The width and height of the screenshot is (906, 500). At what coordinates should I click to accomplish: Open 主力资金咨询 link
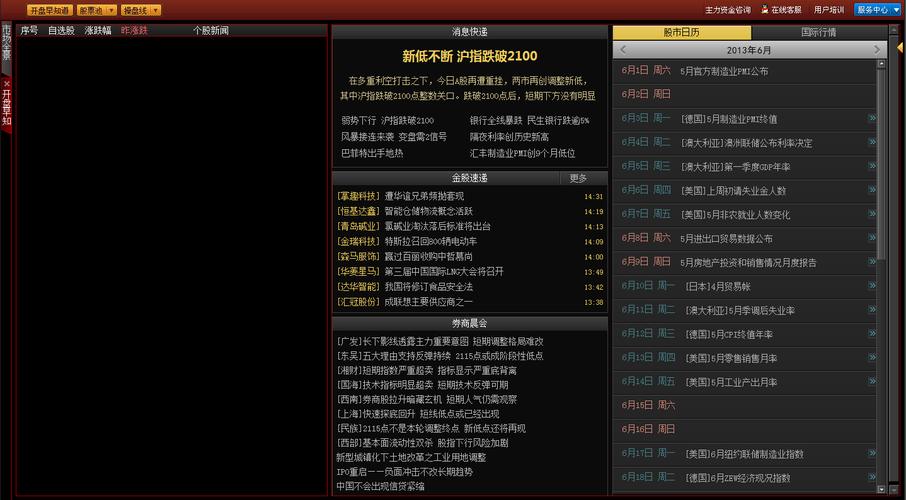point(728,10)
